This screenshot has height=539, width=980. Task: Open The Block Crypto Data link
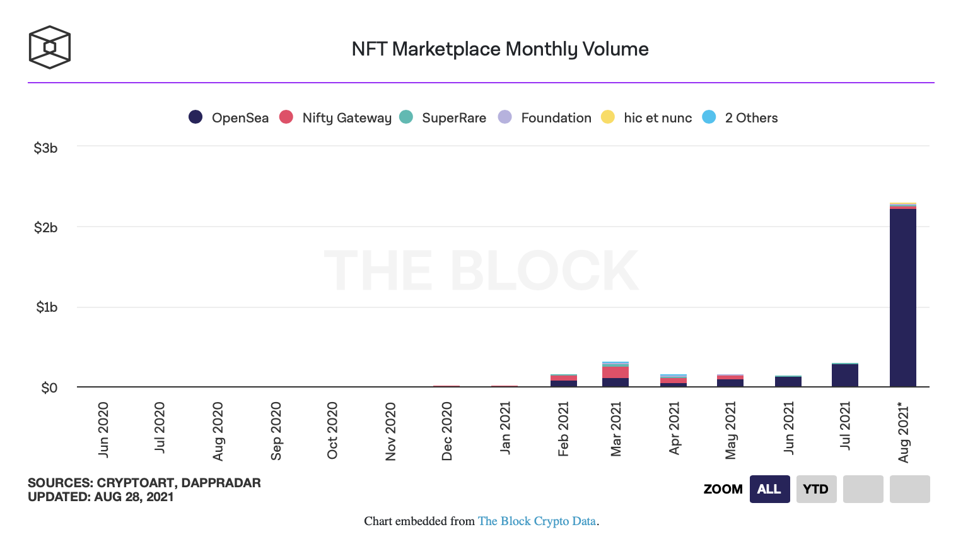pyautogui.click(x=537, y=521)
